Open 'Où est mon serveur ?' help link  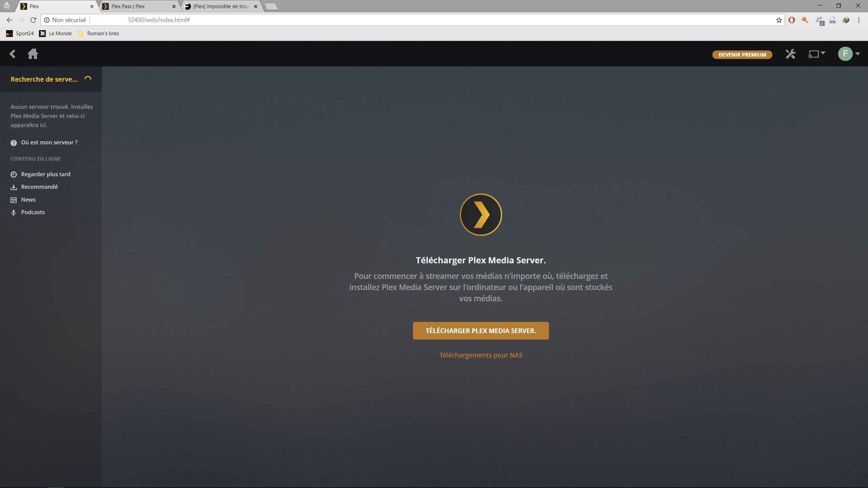(x=49, y=142)
